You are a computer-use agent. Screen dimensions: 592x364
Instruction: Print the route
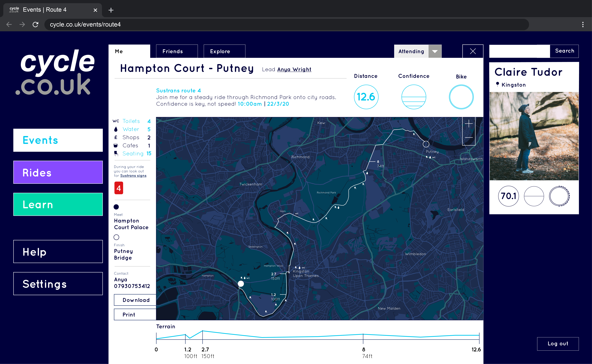[135, 314]
